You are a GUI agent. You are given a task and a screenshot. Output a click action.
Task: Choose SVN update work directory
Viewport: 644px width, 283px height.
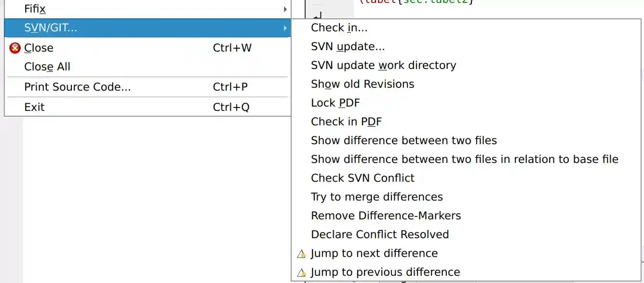(383, 65)
